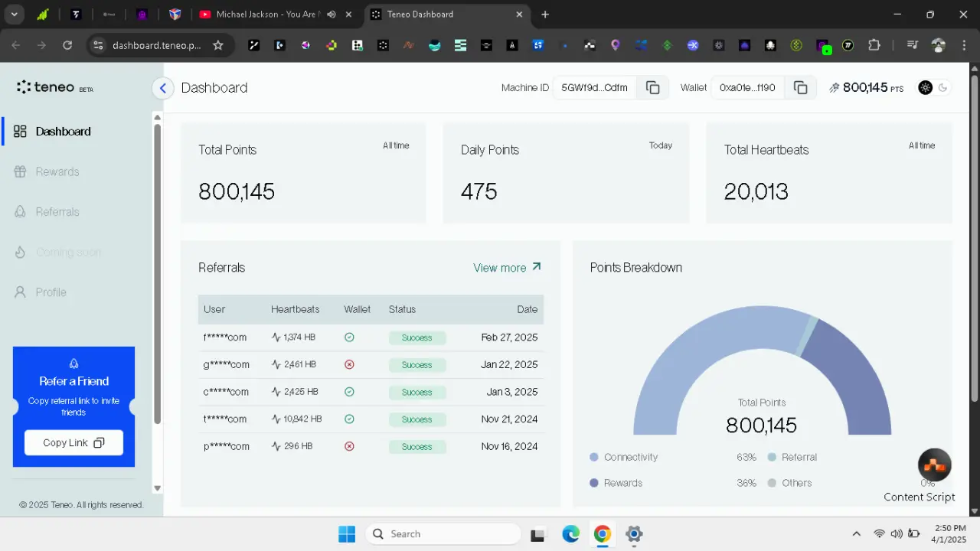Mute the Michael Jackson YouTube tab audio

click(332, 15)
